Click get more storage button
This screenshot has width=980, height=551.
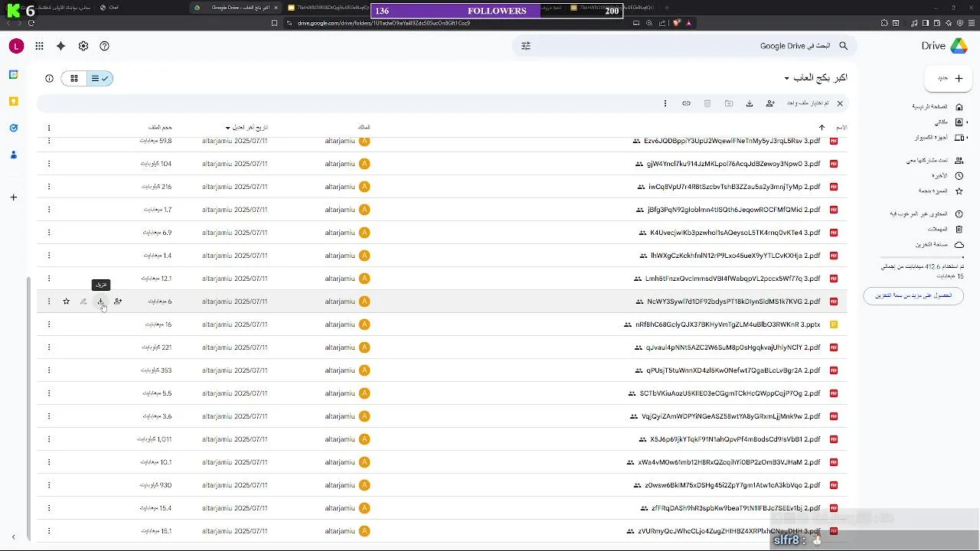click(913, 295)
